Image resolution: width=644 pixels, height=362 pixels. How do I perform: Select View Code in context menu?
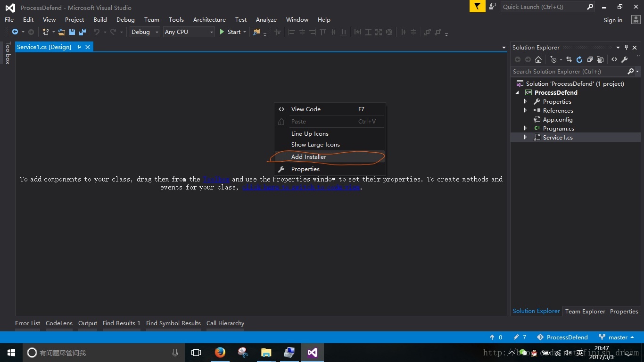coord(330,109)
